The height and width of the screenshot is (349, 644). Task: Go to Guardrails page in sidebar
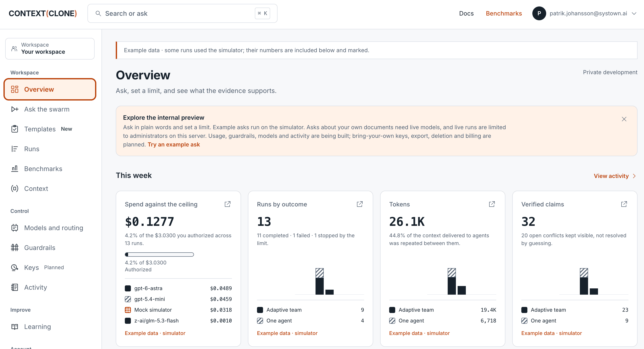click(50, 248)
